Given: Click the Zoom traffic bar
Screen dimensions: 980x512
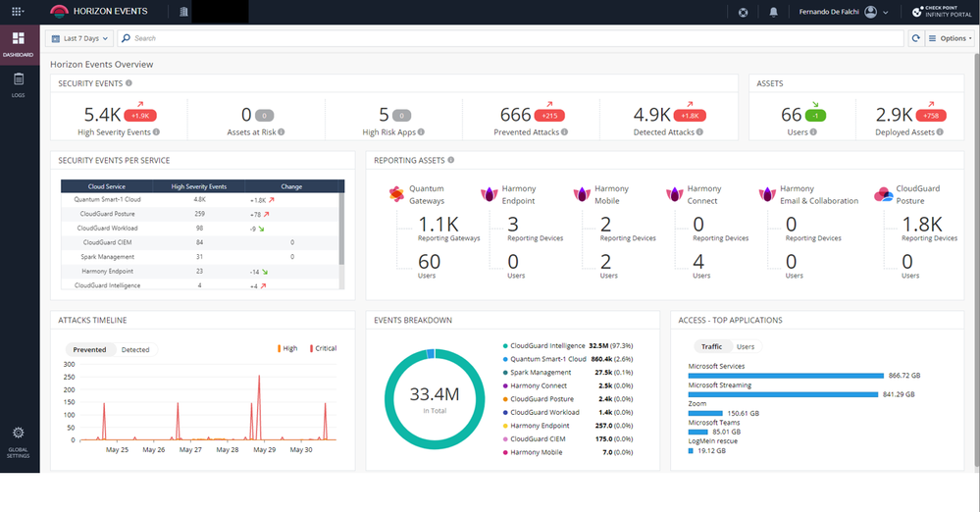Looking at the screenshot, I should click(x=705, y=413).
